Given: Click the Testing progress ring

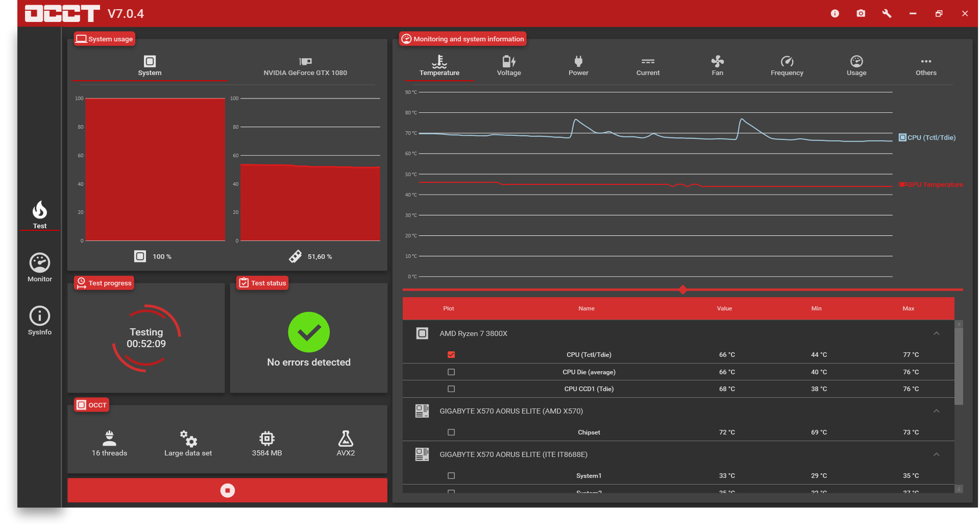Looking at the screenshot, I should click(146, 338).
